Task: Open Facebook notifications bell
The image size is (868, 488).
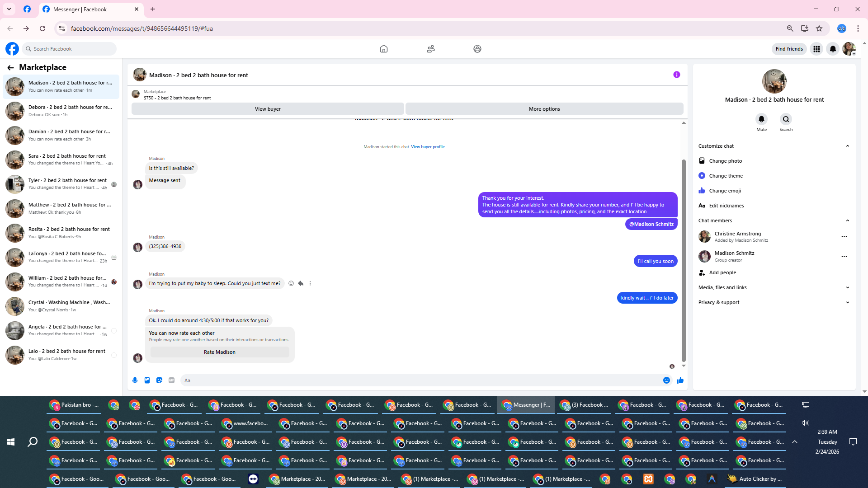Action: click(x=833, y=49)
